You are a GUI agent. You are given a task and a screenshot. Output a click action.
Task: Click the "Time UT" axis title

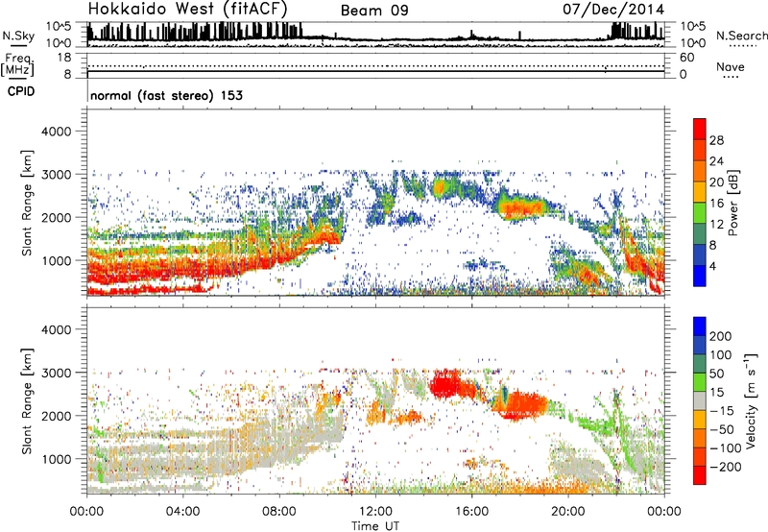pos(375,526)
